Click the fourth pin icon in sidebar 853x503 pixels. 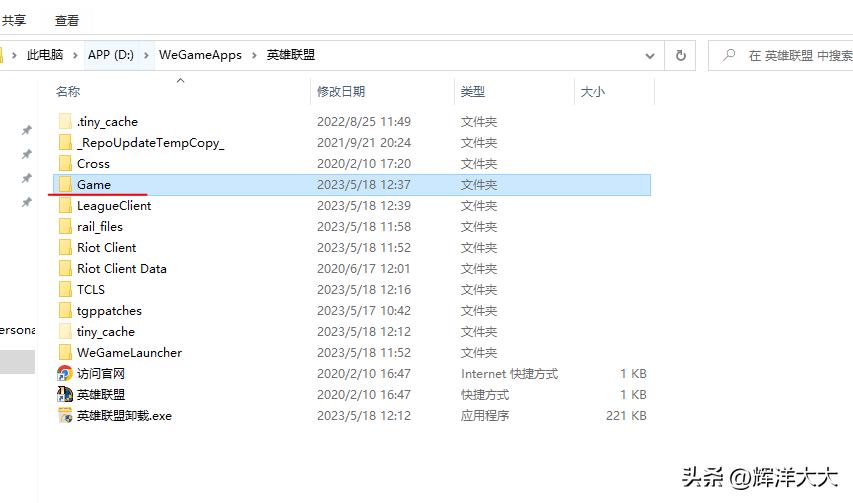tap(26, 202)
